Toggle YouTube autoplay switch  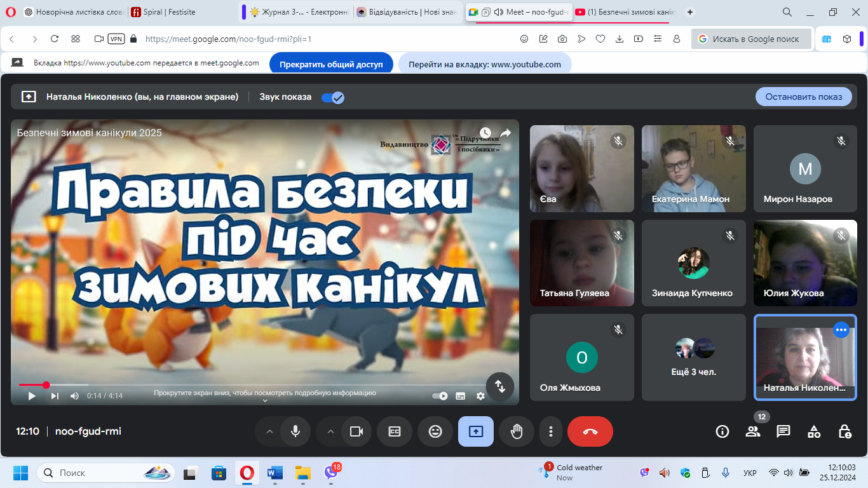click(440, 396)
